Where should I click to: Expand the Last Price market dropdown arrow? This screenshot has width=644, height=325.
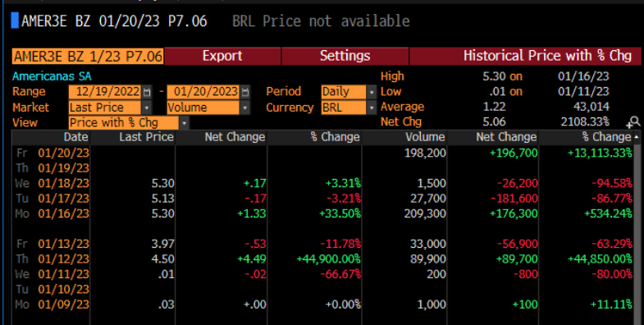click(147, 108)
